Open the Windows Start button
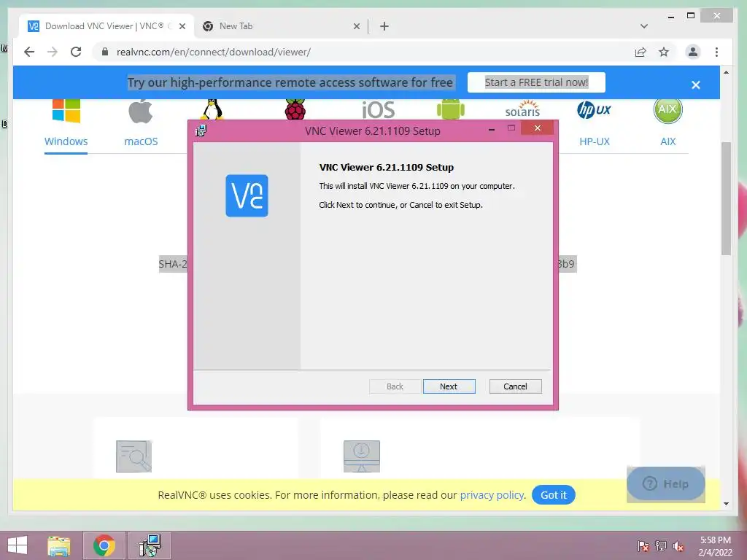The image size is (747, 560). (x=18, y=545)
